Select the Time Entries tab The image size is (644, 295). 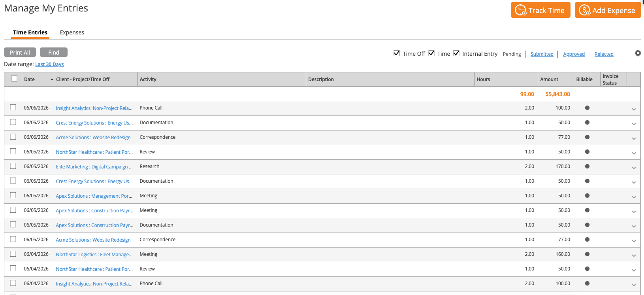pyautogui.click(x=30, y=32)
